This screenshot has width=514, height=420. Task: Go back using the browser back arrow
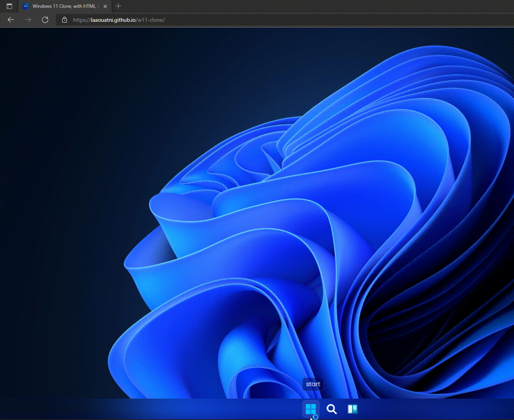coord(11,20)
